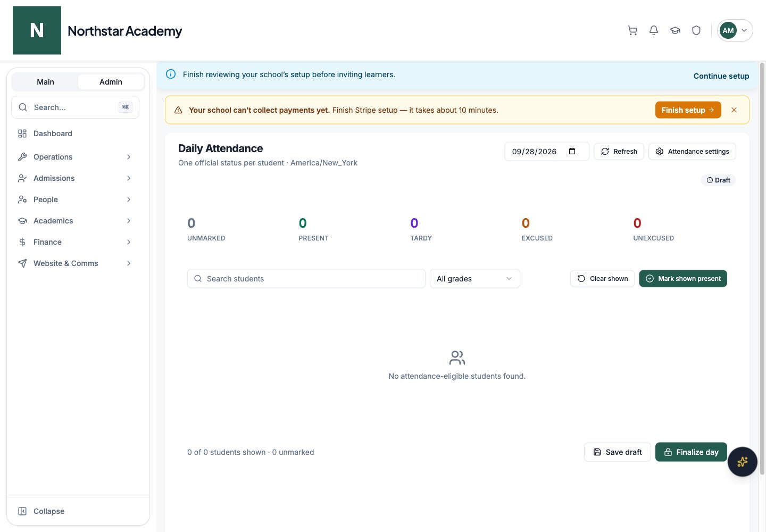Open notifications bell icon

click(x=654, y=30)
